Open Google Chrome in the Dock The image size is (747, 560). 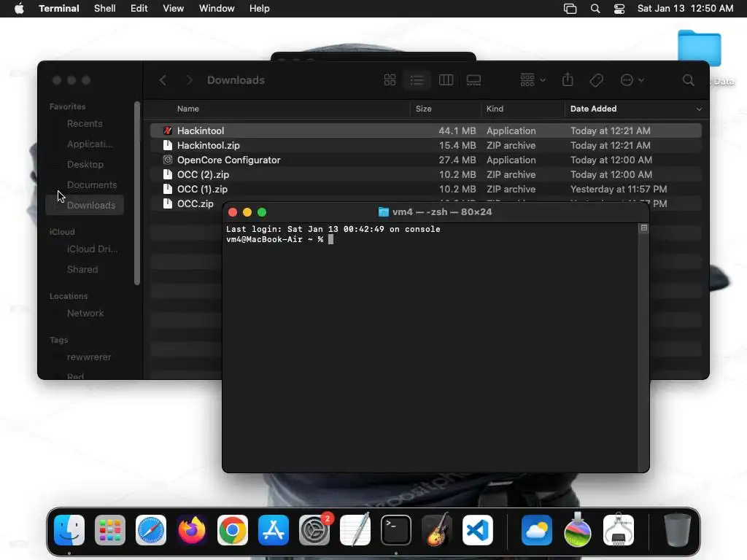[x=233, y=530]
